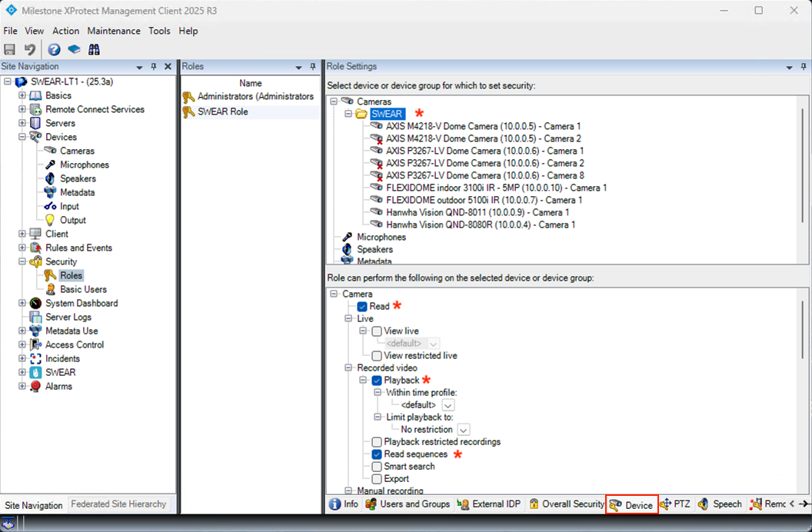Open Help via the question mark icon
Image resolution: width=812 pixels, height=532 pixels.
point(54,49)
